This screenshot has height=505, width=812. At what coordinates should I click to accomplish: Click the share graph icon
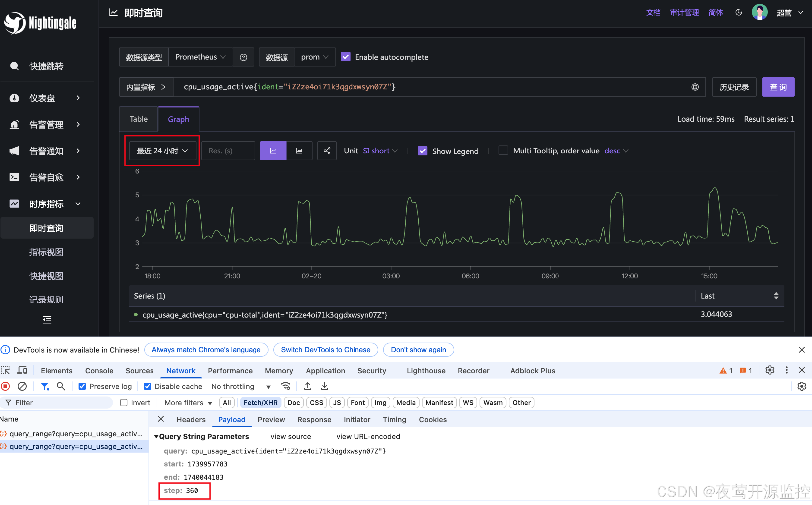click(326, 151)
